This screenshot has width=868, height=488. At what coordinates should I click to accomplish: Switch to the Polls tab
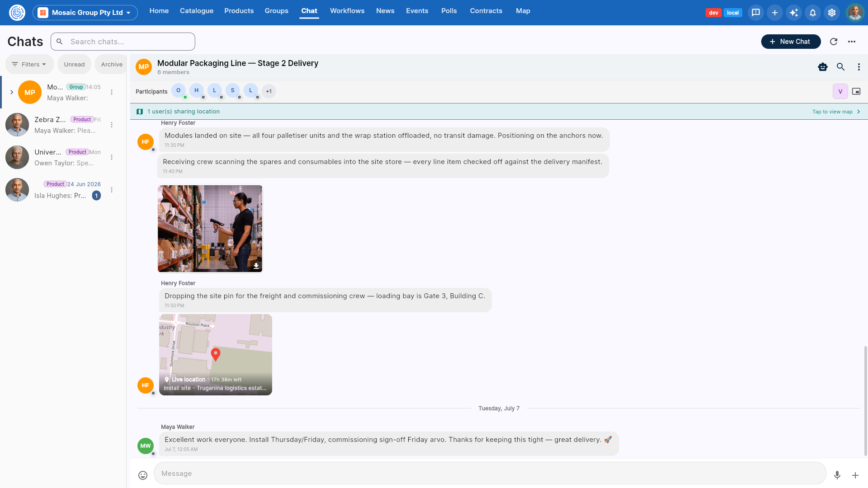[449, 11]
